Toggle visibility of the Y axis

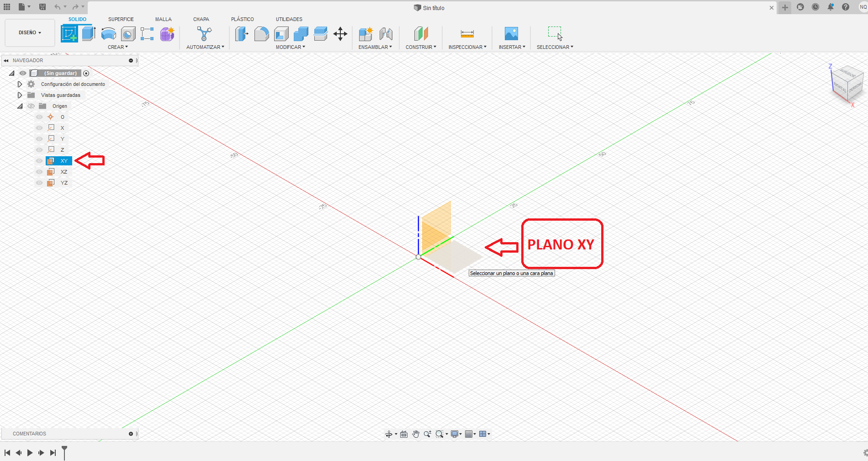tap(39, 139)
